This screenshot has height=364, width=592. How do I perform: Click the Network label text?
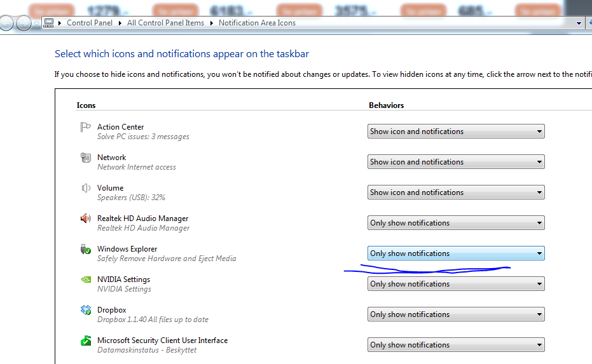[111, 158]
